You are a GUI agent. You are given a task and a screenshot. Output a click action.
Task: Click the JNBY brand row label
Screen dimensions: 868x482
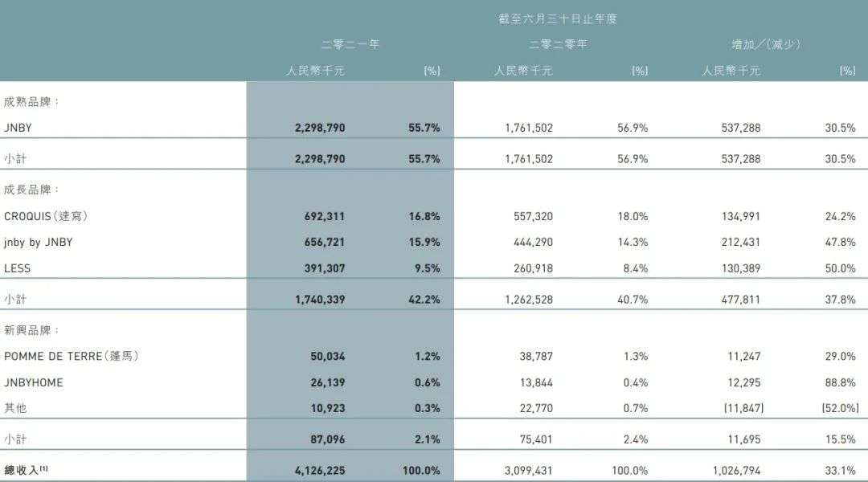coord(18,128)
